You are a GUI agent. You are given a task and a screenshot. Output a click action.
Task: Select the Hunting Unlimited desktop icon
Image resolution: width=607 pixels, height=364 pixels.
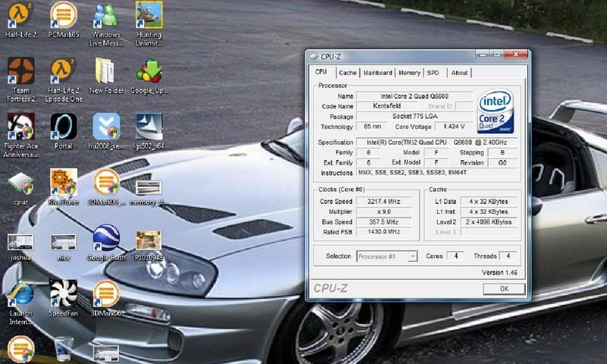[x=149, y=24]
